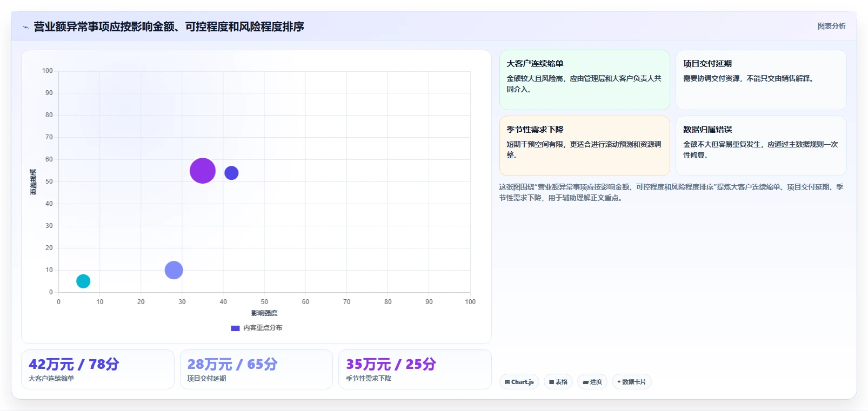Click the 季节性需求下降 label under 35万元

coord(369,379)
